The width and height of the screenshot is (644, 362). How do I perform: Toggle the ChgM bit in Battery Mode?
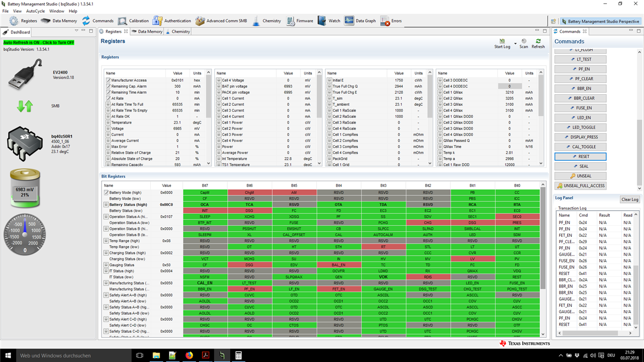249,193
